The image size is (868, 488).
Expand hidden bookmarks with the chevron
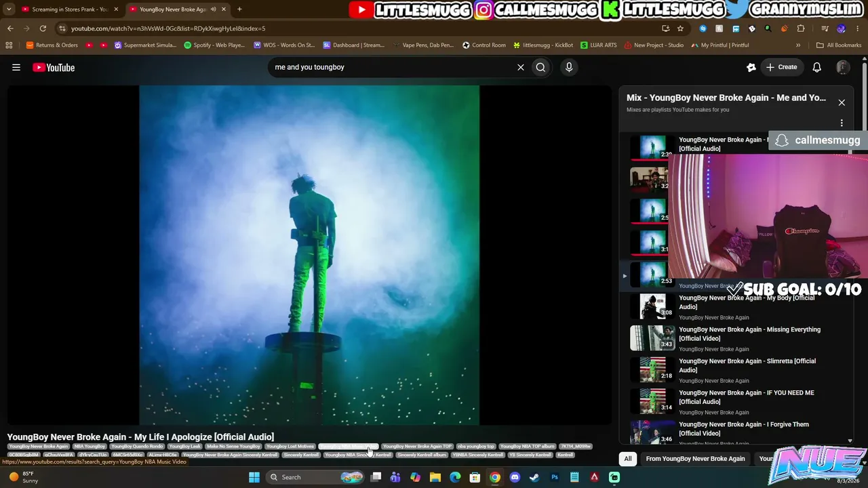(x=798, y=45)
